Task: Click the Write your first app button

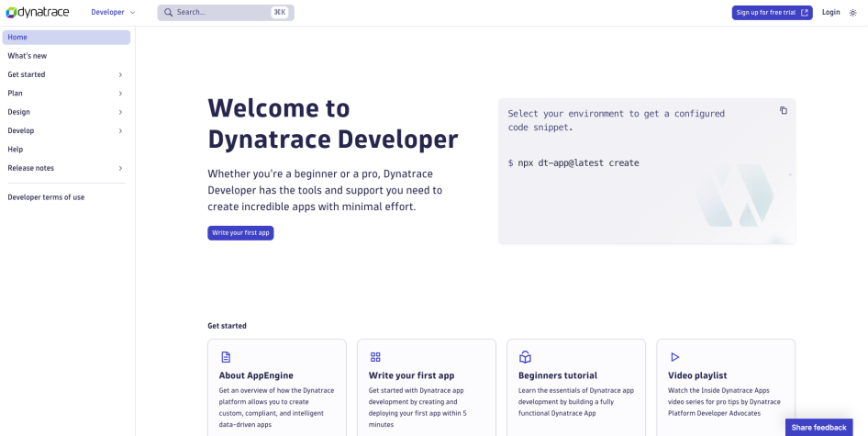Action: [x=240, y=233]
